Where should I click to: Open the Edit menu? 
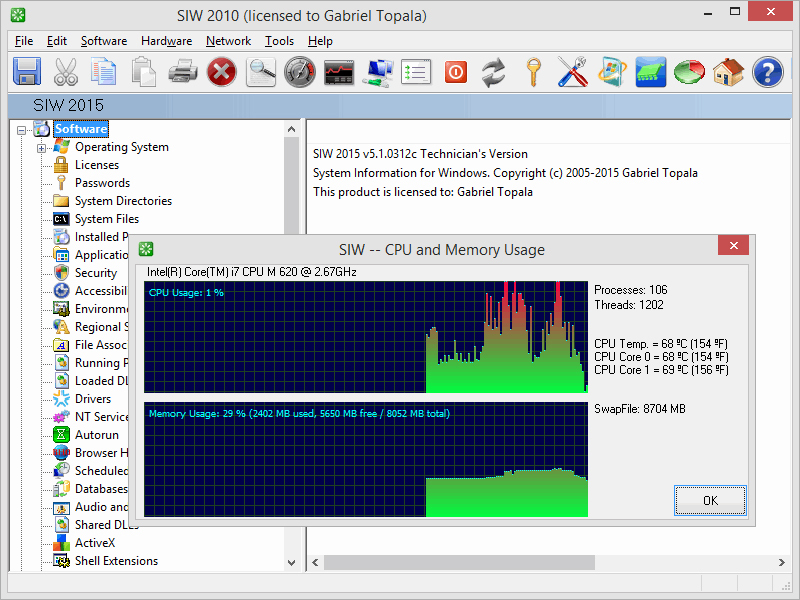pyautogui.click(x=57, y=41)
